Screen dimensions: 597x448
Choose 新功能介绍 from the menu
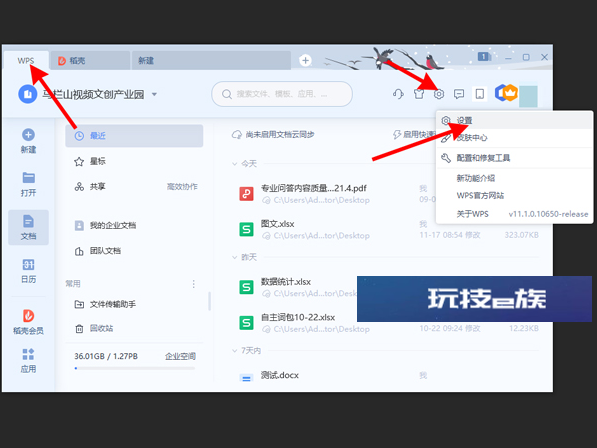(514, 178)
